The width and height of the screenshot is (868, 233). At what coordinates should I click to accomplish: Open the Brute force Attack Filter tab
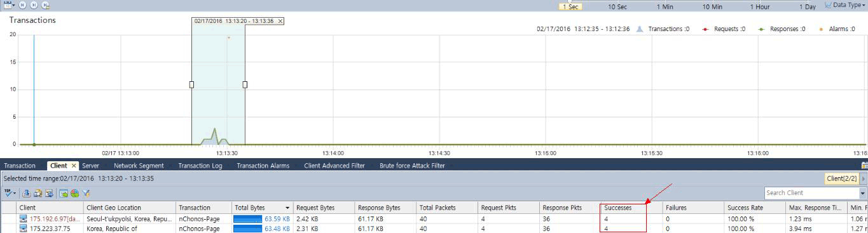tap(412, 166)
